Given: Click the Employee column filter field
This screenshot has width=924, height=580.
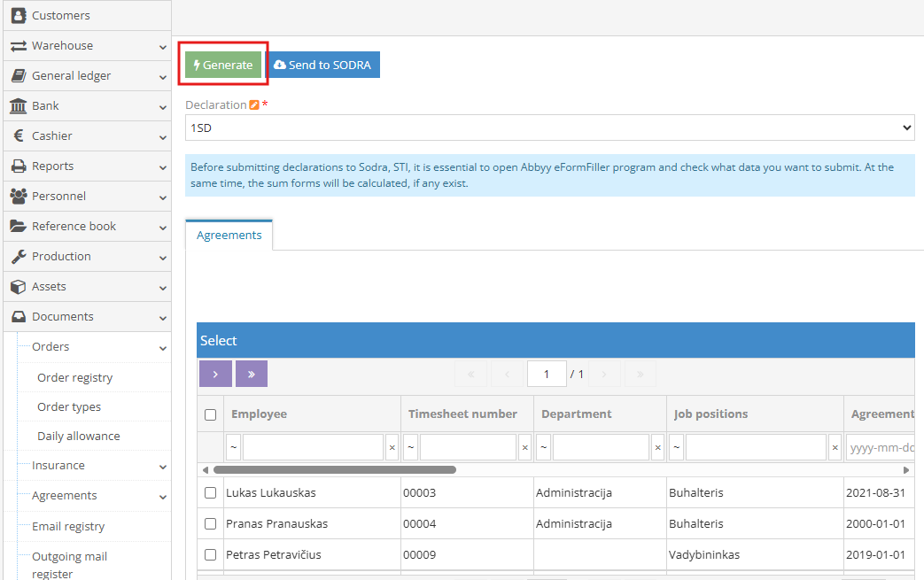Looking at the screenshot, I should click(314, 448).
